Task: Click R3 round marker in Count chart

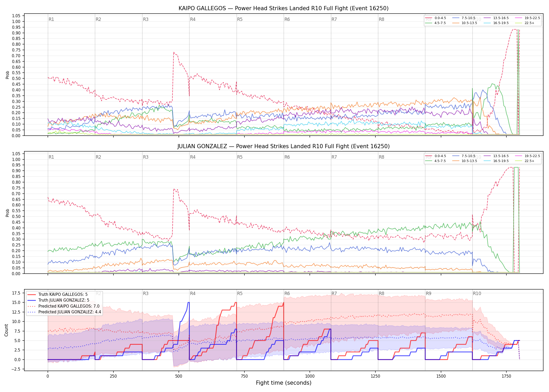Action: pyautogui.click(x=146, y=293)
